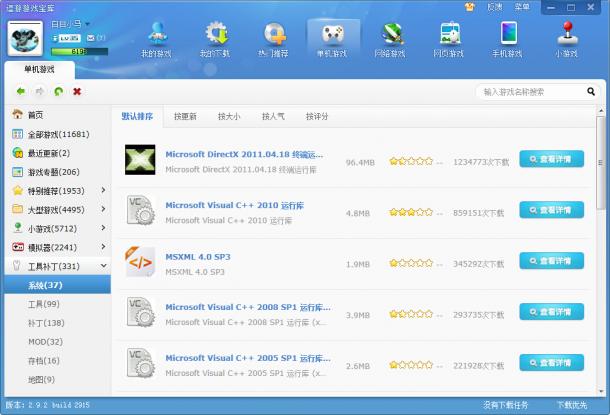The width and height of the screenshot is (610, 415).
Task: View details for MSXML 4.0 SP3
Action: pyautogui.click(x=552, y=261)
